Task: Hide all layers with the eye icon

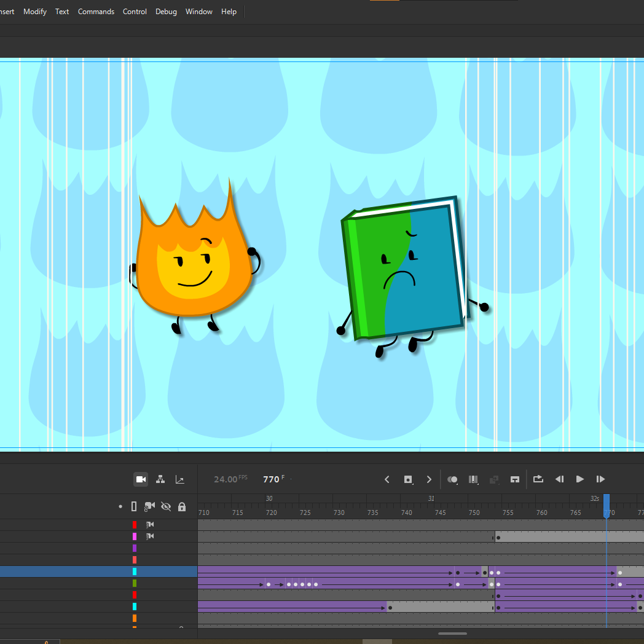Action: [166, 506]
